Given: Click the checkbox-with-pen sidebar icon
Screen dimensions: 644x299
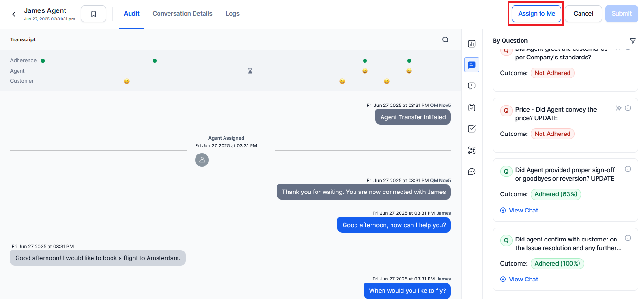Looking at the screenshot, I should 472,129.
